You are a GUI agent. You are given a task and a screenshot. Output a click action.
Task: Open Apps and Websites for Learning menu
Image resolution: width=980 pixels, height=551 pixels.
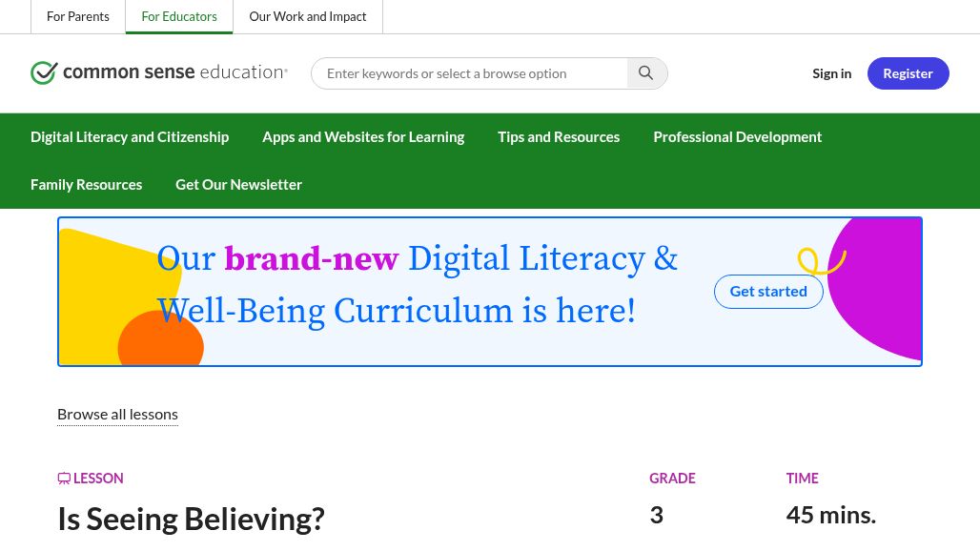[363, 137]
